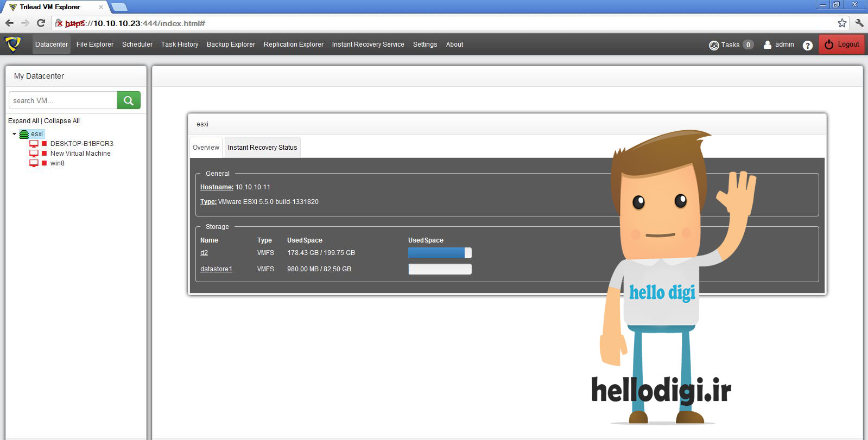The height and width of the screenshot is (440, 868).
Task: Click the datastore1 used space progress bar
Action: click(440, 269)
